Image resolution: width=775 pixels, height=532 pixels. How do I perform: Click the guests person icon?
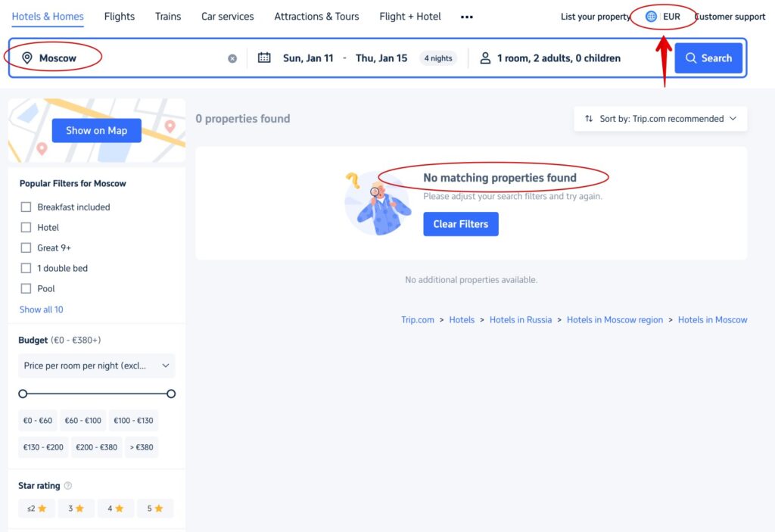pyautogui.click(x=485, y=57)
